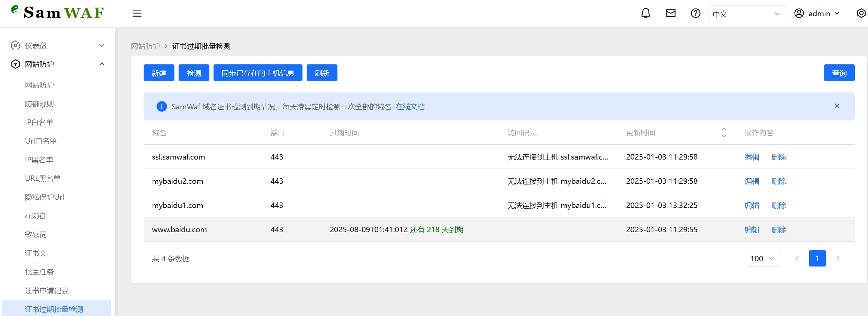
Task: Click 同步已存在的主机信息 button
Action: coord(258,73)
